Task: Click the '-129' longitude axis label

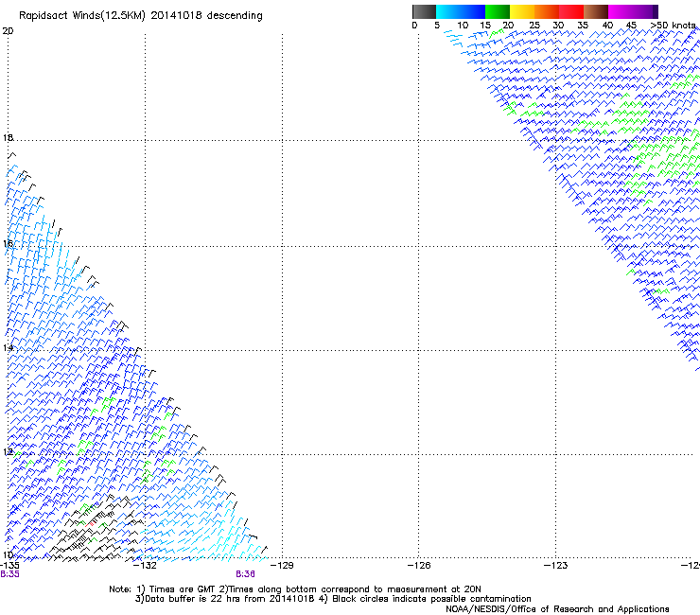Action: click(x=282, y=566)
